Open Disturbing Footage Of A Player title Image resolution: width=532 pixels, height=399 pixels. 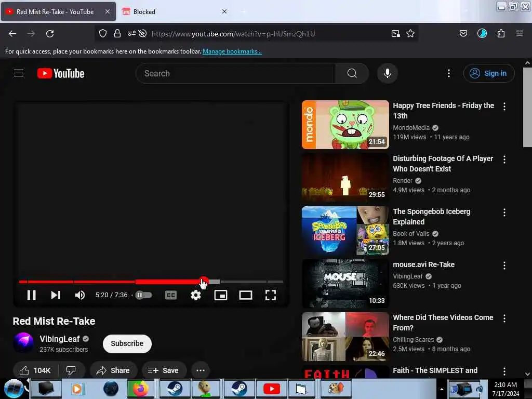pos(443,164)
